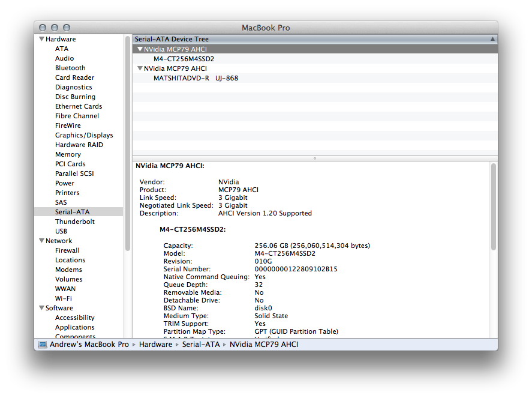Show Ethernet Cards information
532x398 pixels.
[79, 106]
